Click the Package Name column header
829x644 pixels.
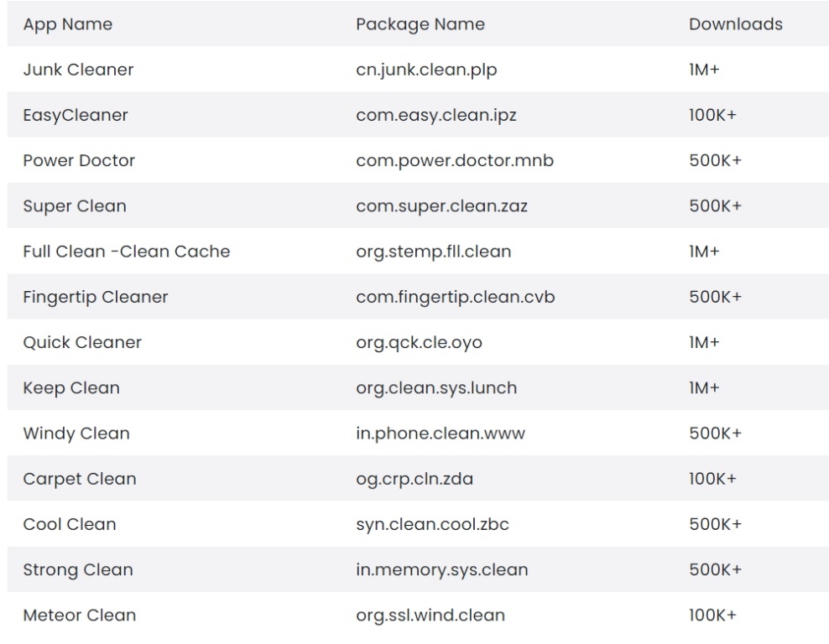click(420, 24)
